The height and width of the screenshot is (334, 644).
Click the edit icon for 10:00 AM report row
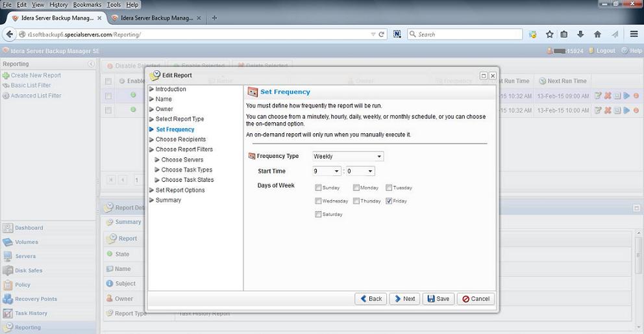point(598,110)
